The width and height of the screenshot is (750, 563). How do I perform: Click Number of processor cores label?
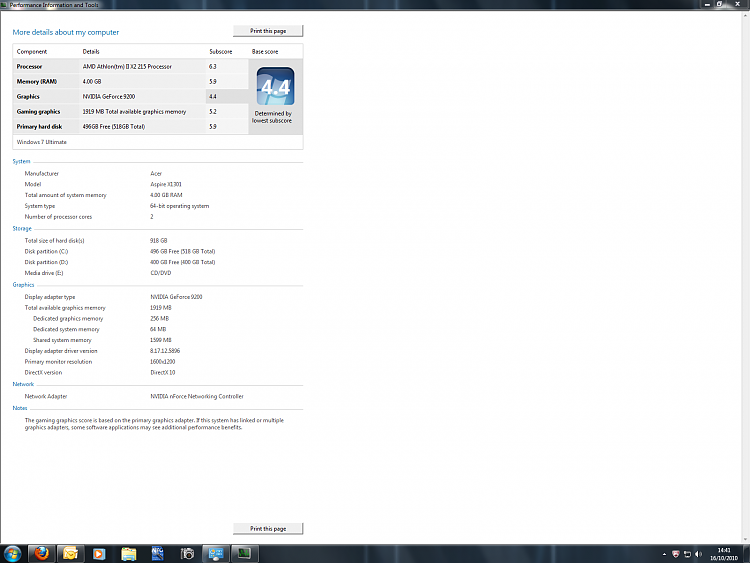tap(58, 217)
